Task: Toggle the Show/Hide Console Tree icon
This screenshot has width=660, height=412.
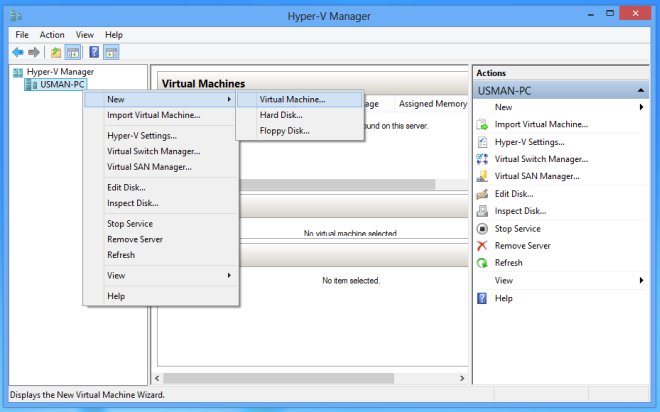Action: tap(73, 53)
